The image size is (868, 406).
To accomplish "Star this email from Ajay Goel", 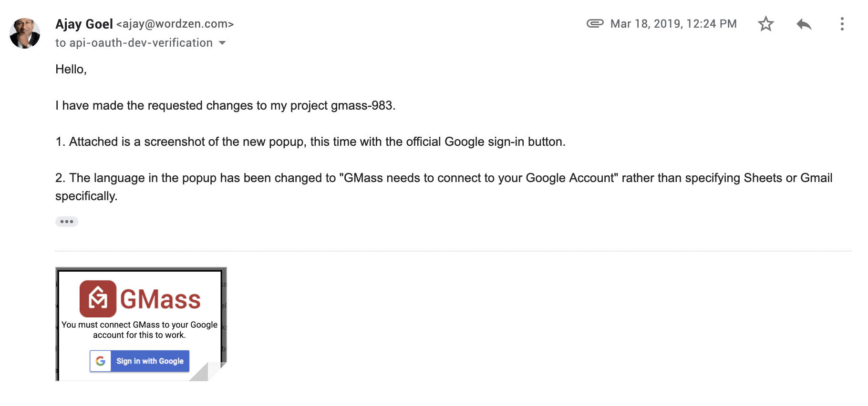I will click(x=765, y=24).
